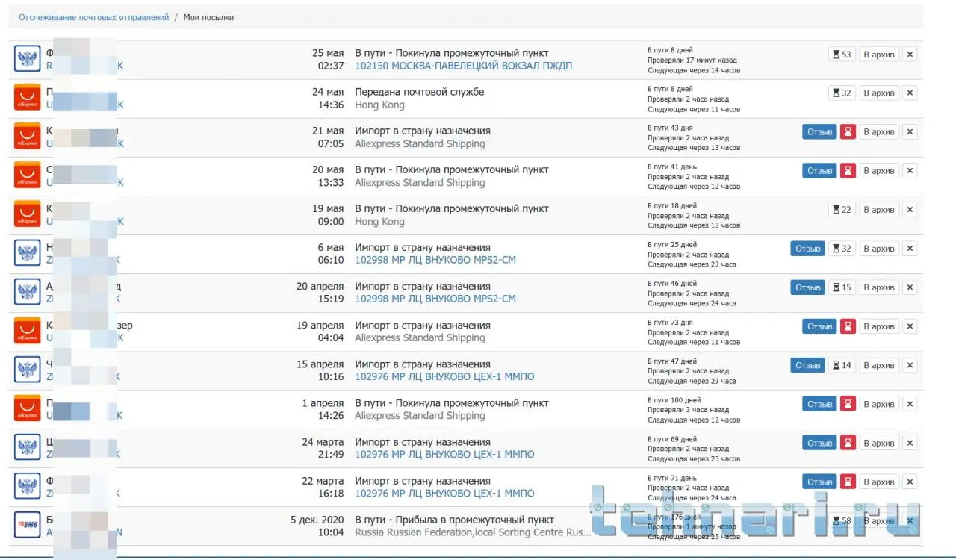The width and height of the screenshot is (956, 560).
Task: Click the Russian Post logo in 25 мая row
Action: (28, 59)
